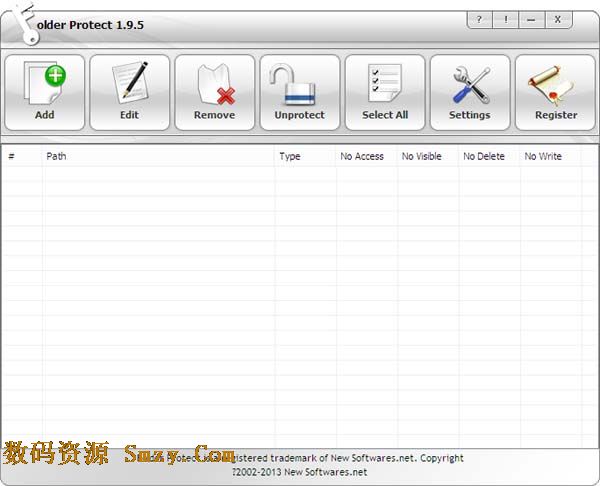The width and height of the screenshot is (600, 486).
Task: Select the Remove button with the red X
Action: point(215,93)
